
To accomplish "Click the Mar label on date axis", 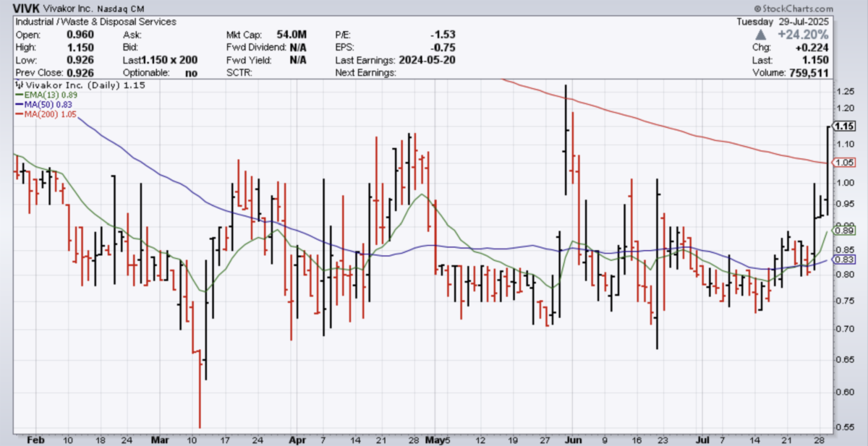I will 160,439.
